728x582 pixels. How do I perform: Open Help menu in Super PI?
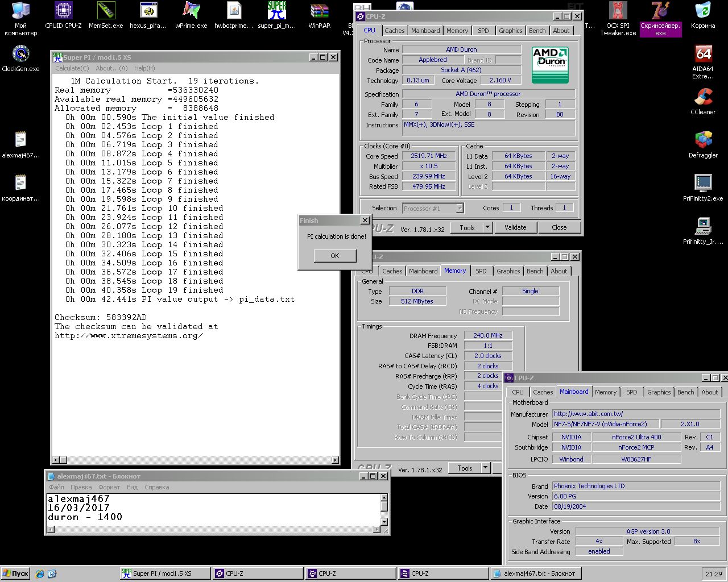pyautogui.click(x=144, y=68)
